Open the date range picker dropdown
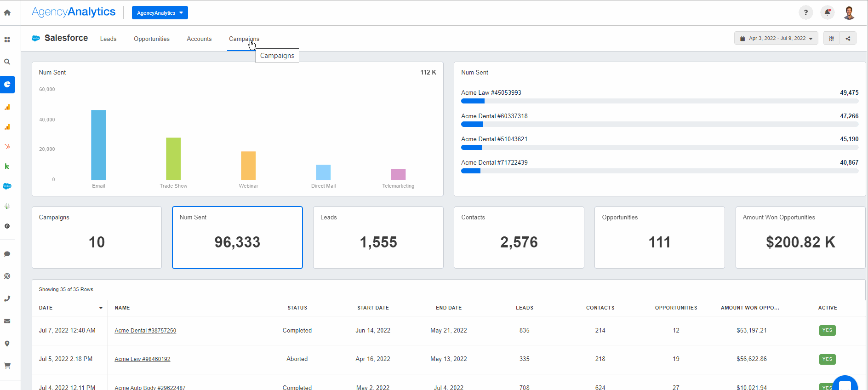 coord(776,39)
